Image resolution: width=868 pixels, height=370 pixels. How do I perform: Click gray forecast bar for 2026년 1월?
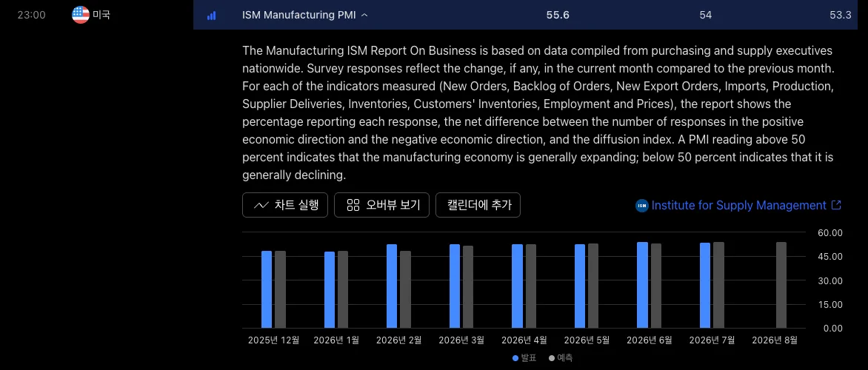[x=343, y=290]
